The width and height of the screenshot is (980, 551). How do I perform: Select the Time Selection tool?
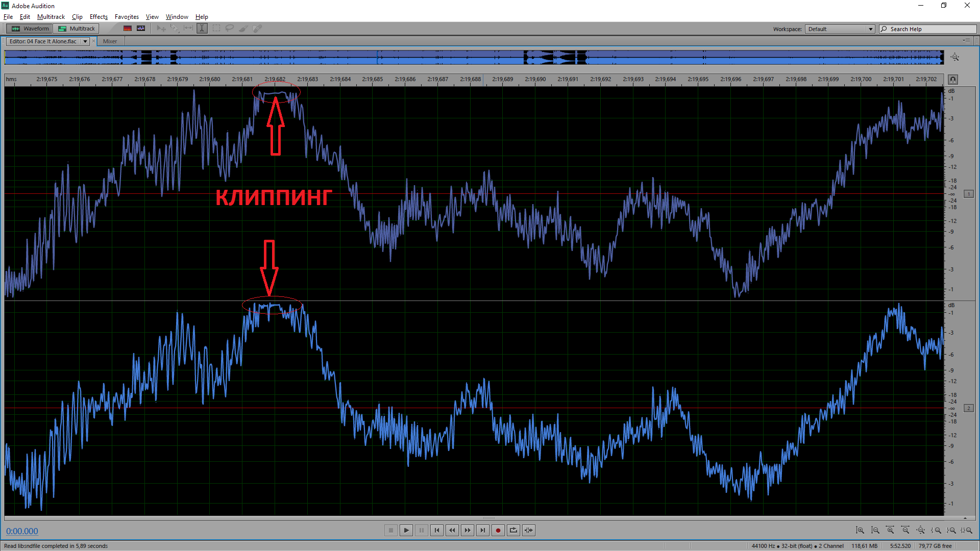[x=202, y=29]
